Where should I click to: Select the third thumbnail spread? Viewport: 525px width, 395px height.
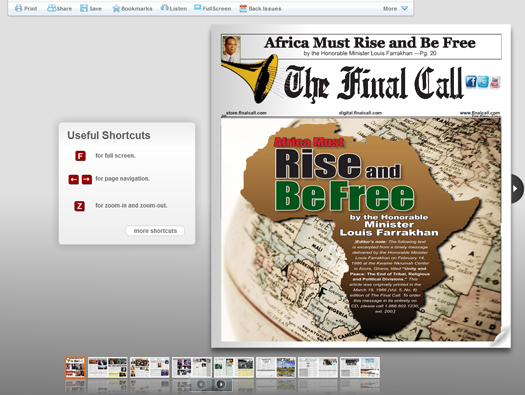[x=150, y=368]
